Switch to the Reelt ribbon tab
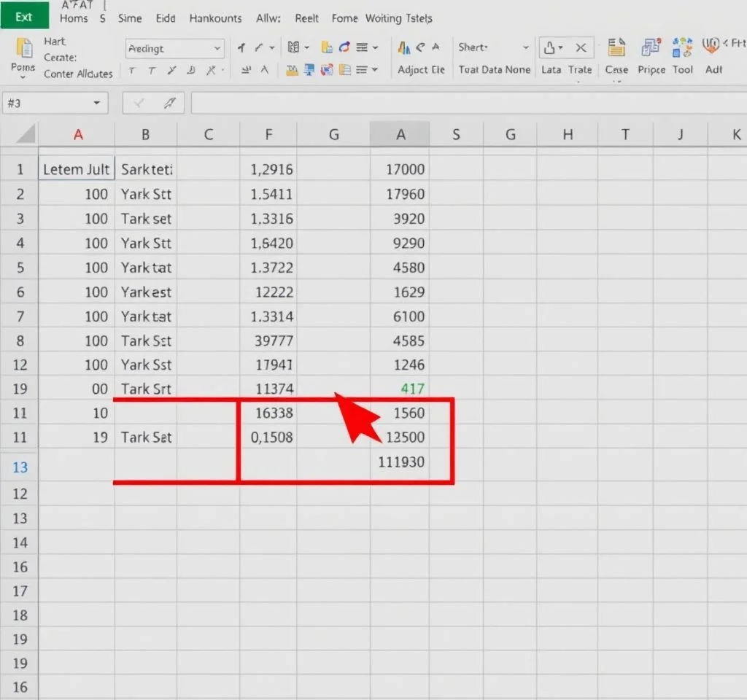This screenshot has width=747, height=700. (x=306, y=18)
